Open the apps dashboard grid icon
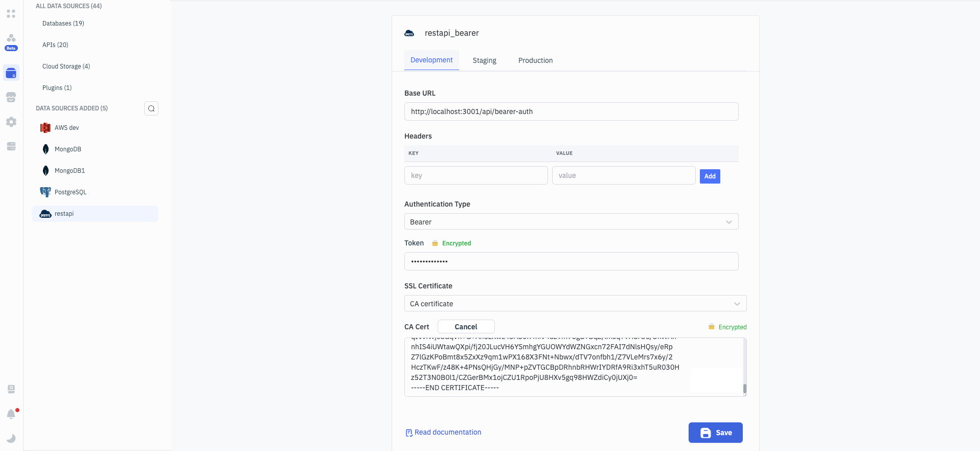The width and height of the screenshot is (980, 451). [x=11, y=14]
